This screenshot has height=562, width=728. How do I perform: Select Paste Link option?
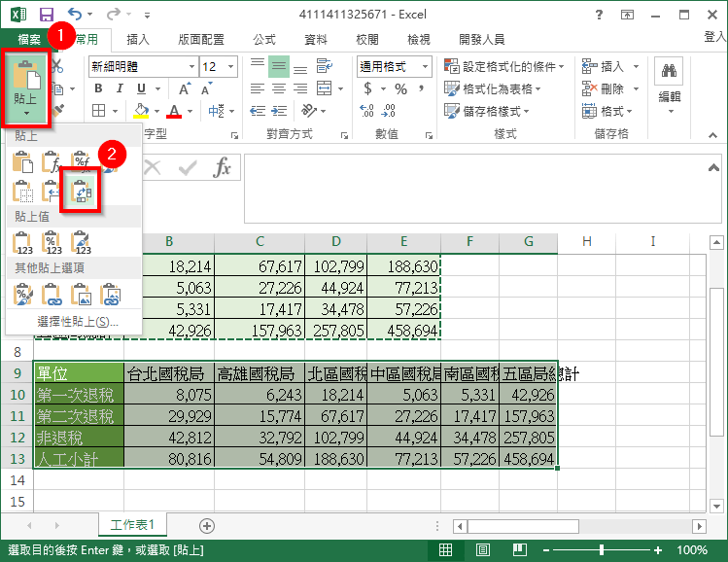52,294
